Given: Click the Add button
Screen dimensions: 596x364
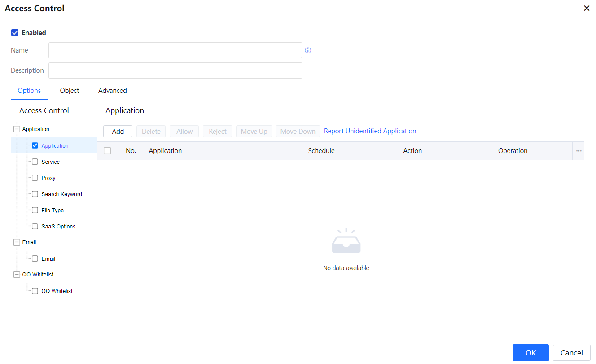Looking at the screenshot, I should click(x=118, y=132).
